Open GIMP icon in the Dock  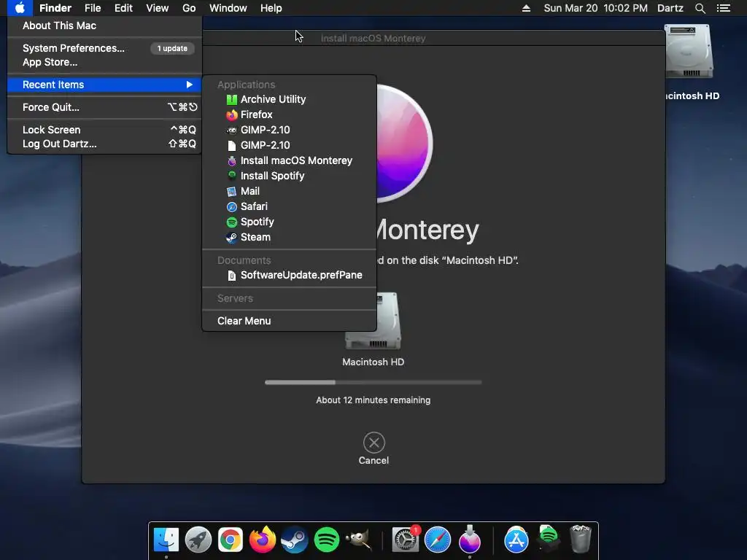coord(359,540)
